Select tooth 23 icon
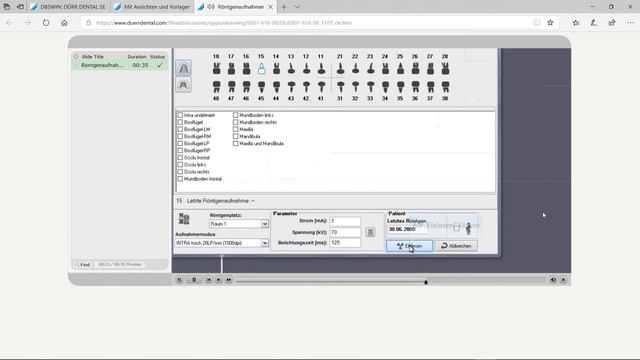Viewport: 640px width, 360px height. [370, 69]
